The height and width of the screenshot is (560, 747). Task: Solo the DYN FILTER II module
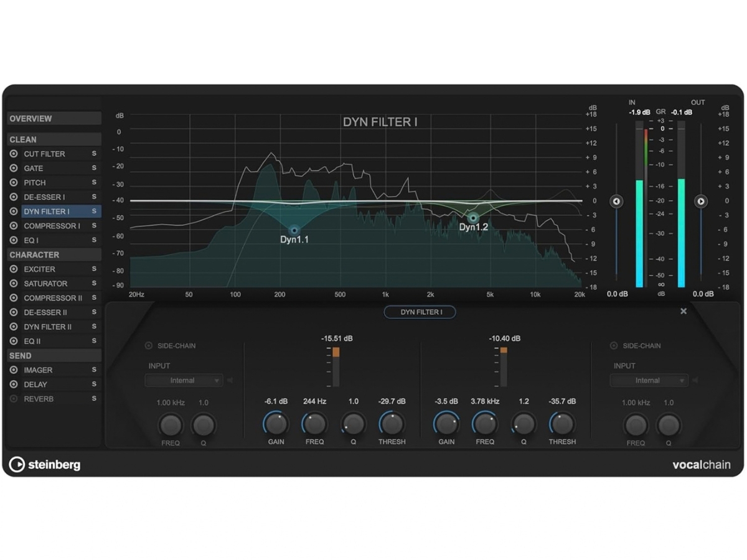94,326
